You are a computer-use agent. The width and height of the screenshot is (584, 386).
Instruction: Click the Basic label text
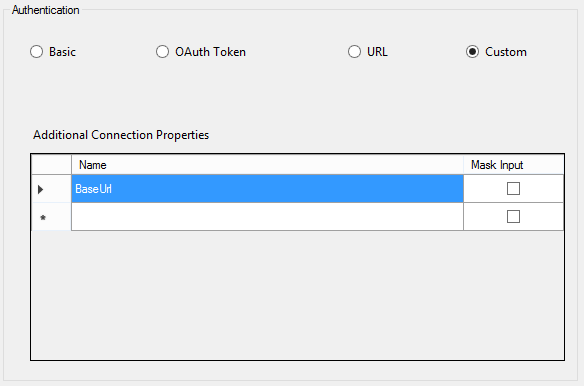63,52
